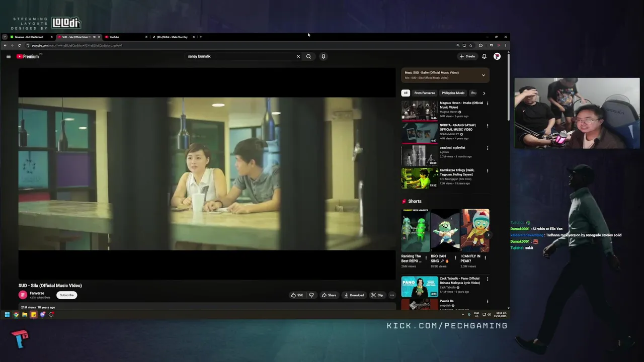Download the video
This screenshot has width=644, height=362.
coord(354,295)
